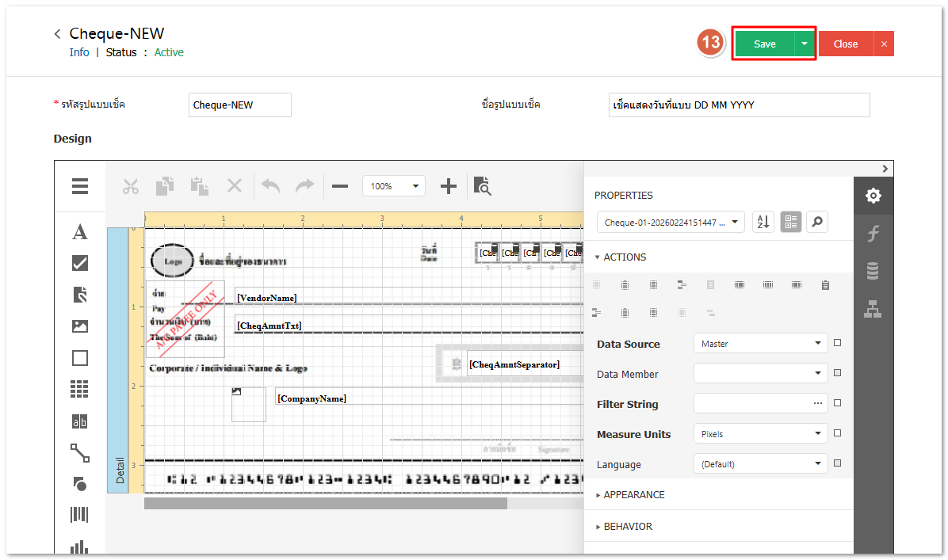Viewport: 948px width, 560px height.
Task: Select the Picture Box tool in toolbox
Action: [x=80, y=326]
